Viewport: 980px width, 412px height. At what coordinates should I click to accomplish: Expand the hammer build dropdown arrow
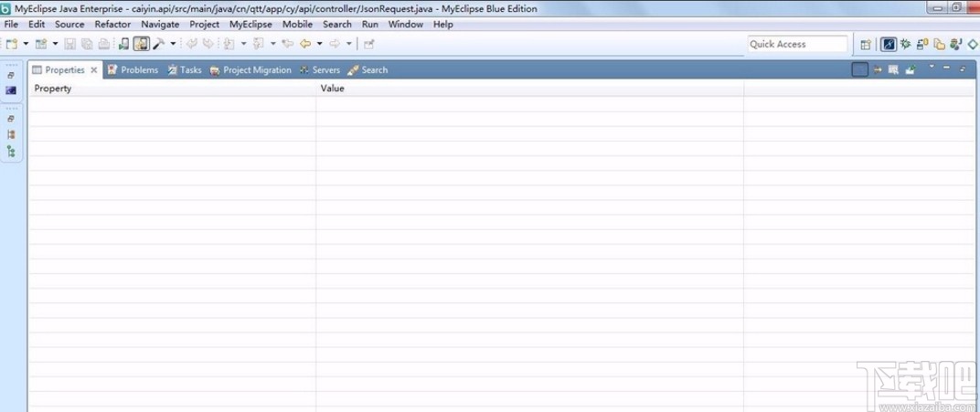[173, 44]
